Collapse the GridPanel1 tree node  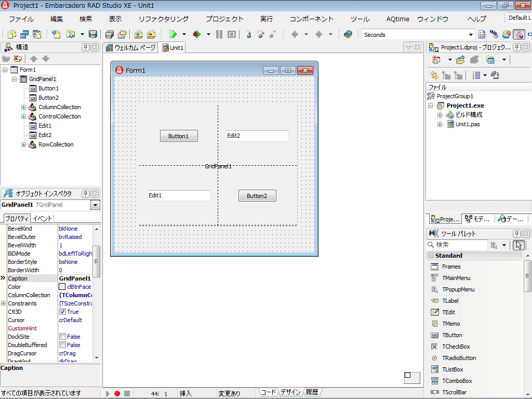14,79
